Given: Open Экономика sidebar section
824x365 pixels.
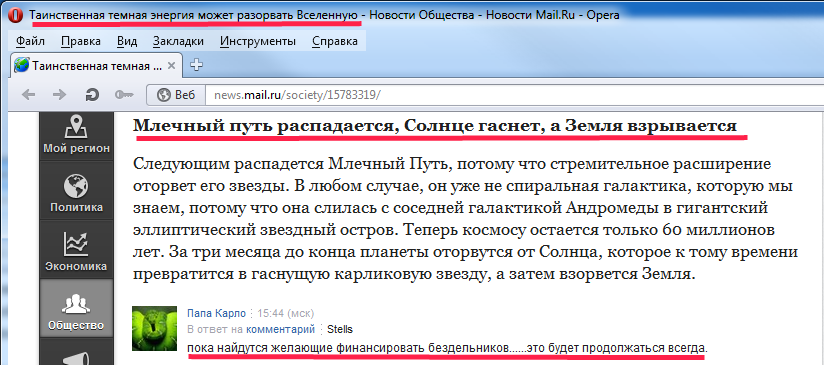Looking at the screenshot, I should pos(77,250).
